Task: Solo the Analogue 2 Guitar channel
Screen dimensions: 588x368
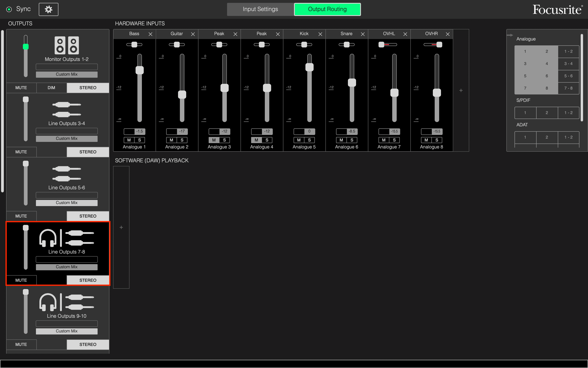Action: click(182, 140)
